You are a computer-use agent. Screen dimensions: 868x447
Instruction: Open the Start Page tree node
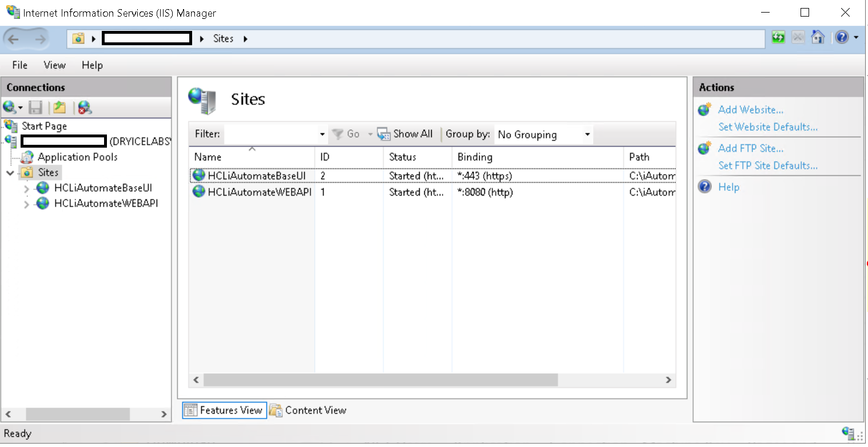coord(44,126)
